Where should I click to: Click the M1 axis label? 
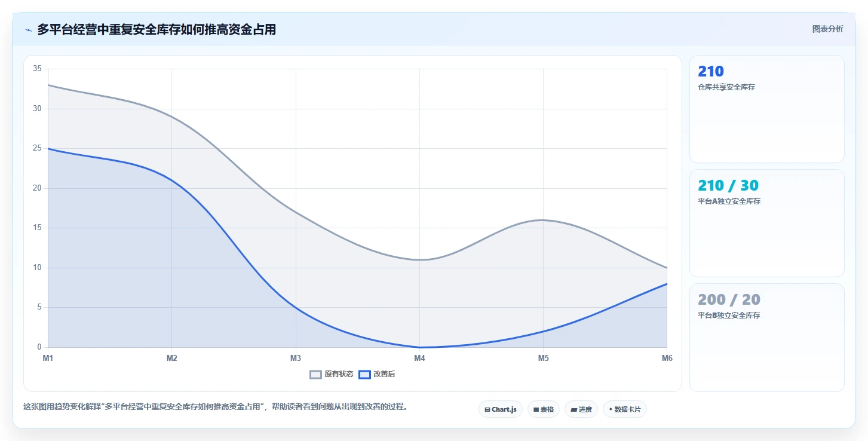[x=48, y=358]
